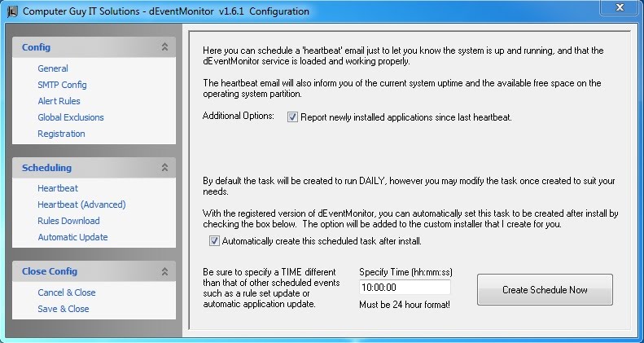Collapse the Config section chevron
Viewport: 644px width, 343px height.
click(x=164, y=47)
